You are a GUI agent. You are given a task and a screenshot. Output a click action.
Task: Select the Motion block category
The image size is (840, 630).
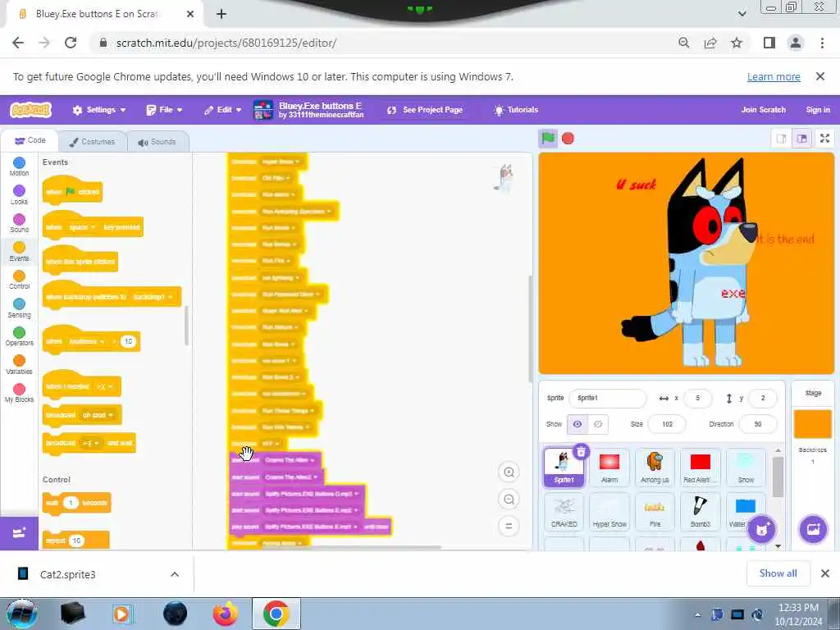[20, 167]
